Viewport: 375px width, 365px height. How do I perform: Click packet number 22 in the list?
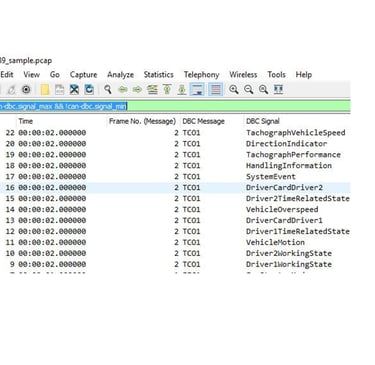[x=10, y=133]
